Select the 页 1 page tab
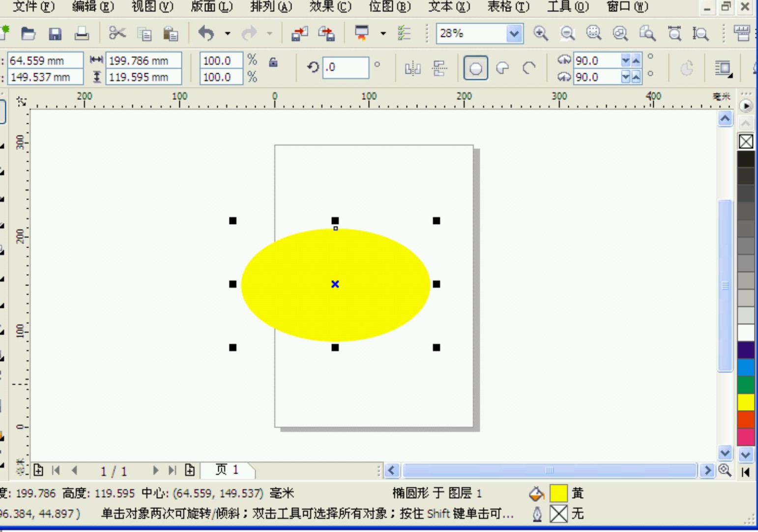This screenshot has width=758, height=532. pyautogui.click(x=228, y=470)
